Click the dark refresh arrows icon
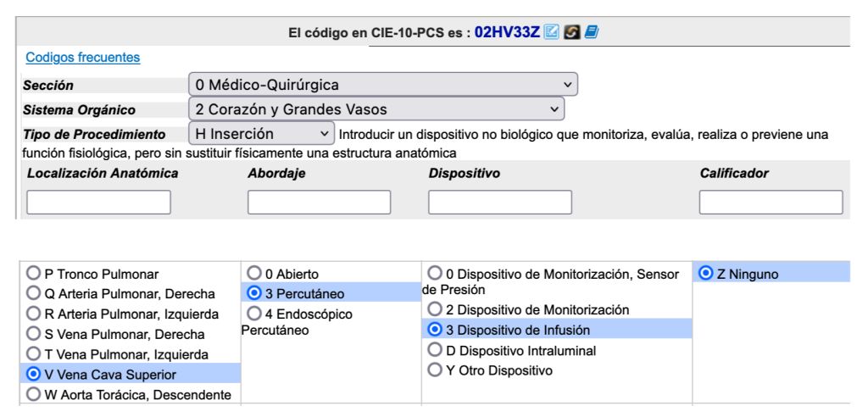 click(x=570, y=32)
